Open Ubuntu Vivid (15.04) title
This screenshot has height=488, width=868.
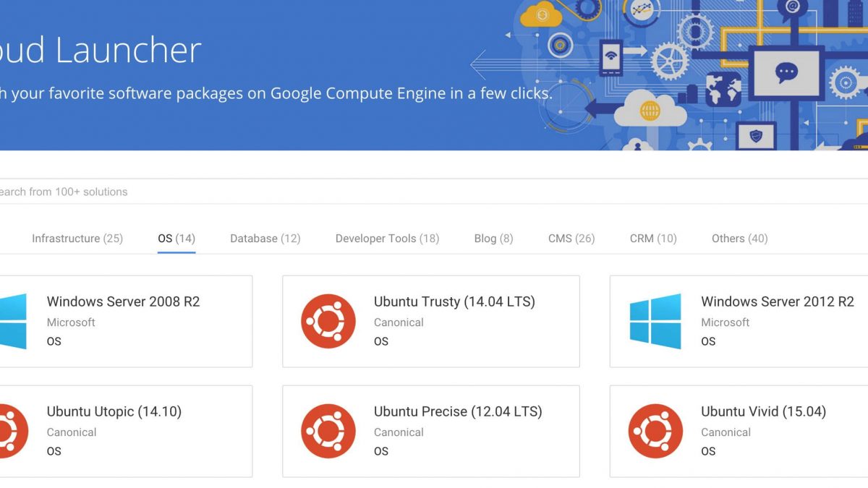[763, 411]
